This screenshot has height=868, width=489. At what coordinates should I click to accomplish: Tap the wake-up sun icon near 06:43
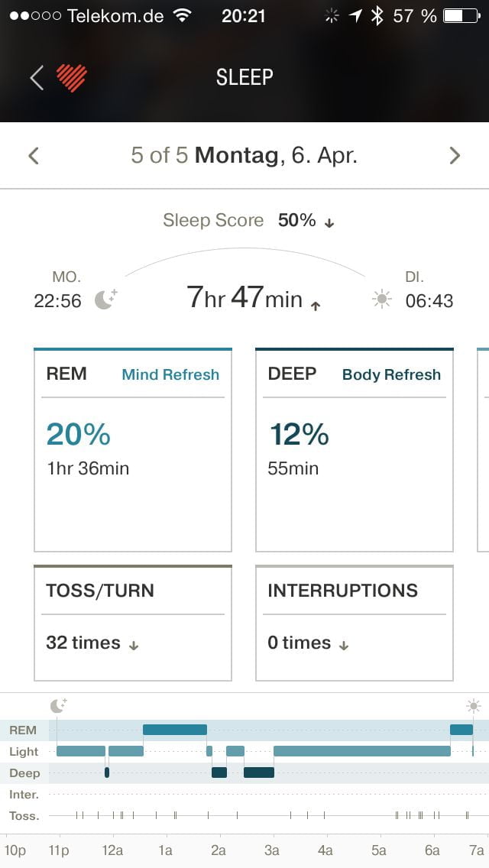coord(381,300)
